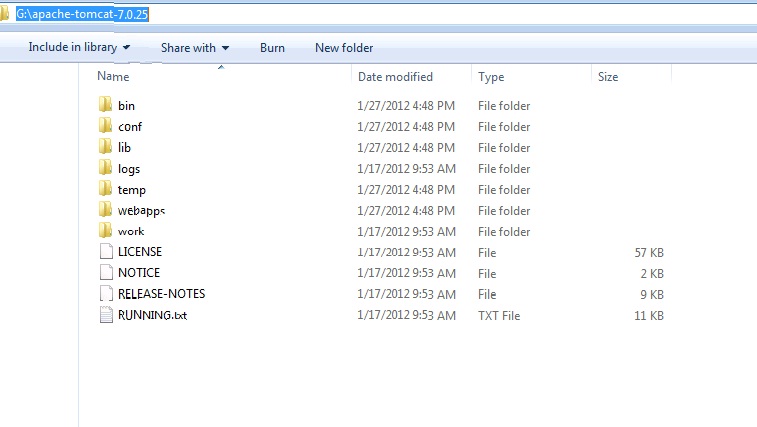Screen dimensions: 757x427
Task: Select the NOTICE file icon
Action: (106, 272)
